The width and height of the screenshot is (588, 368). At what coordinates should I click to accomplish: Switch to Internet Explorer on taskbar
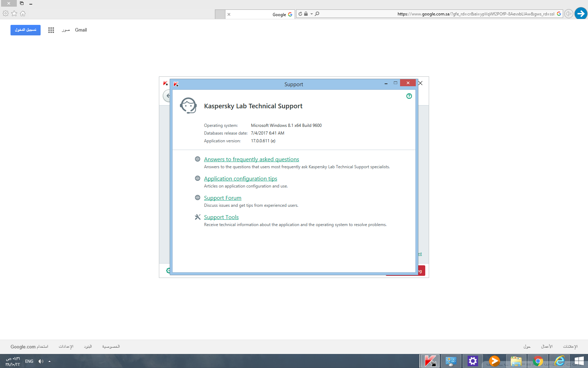(x=560, y=361)
